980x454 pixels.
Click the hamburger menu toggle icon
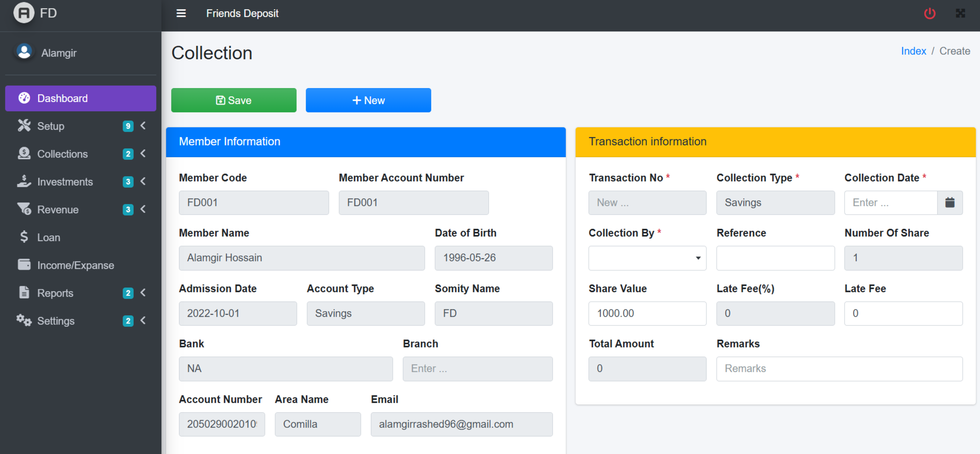pos(181,13)
